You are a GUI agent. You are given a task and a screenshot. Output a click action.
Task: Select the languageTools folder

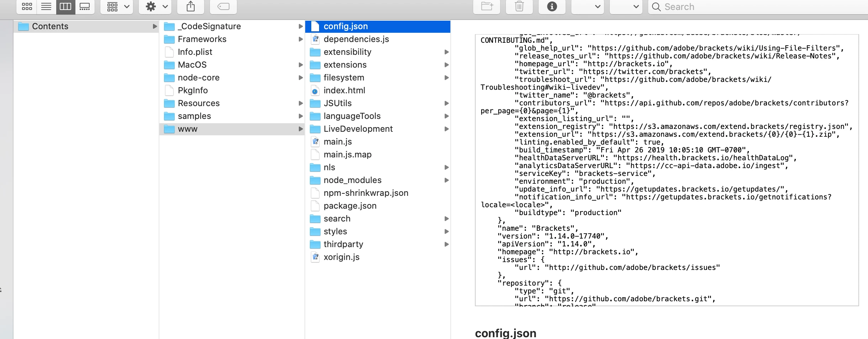click(x=378, y=116)
